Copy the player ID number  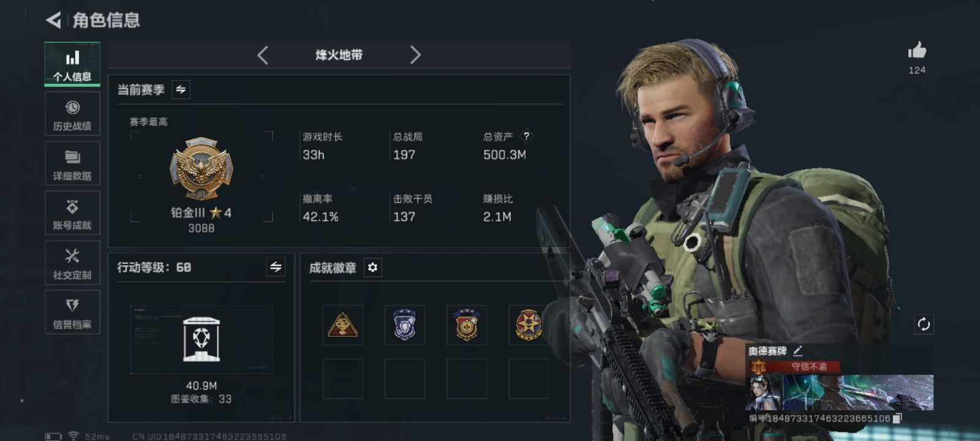[897, 418]
